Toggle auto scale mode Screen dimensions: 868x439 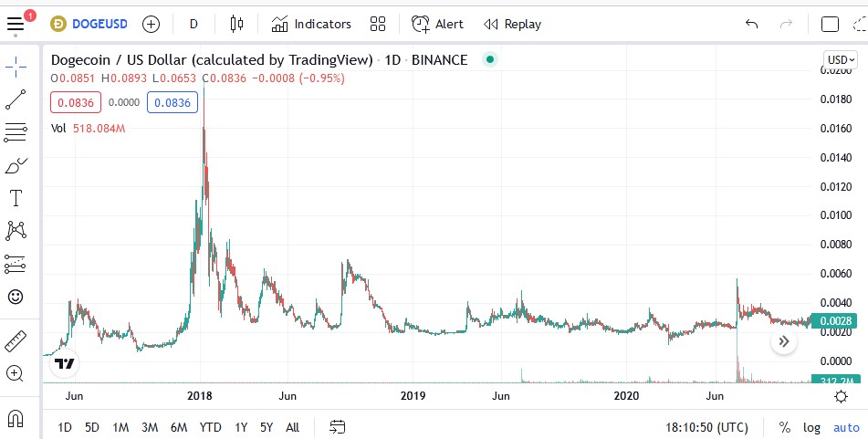(x=846, y=427)
